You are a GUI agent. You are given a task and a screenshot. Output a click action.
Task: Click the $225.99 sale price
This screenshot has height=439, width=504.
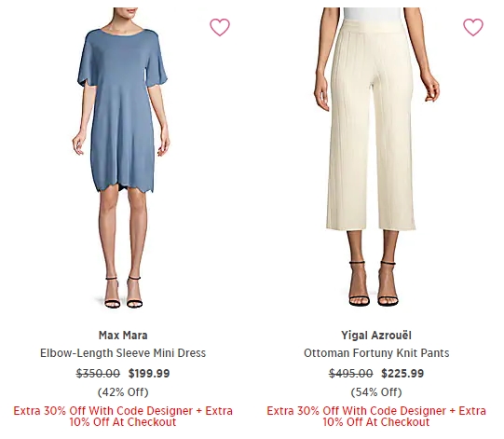[x=402, y=373]
